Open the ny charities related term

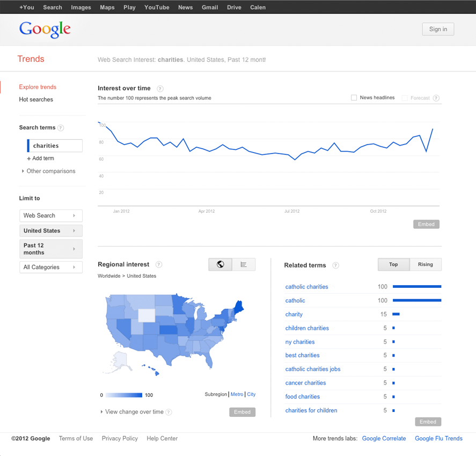pos(300,342)
